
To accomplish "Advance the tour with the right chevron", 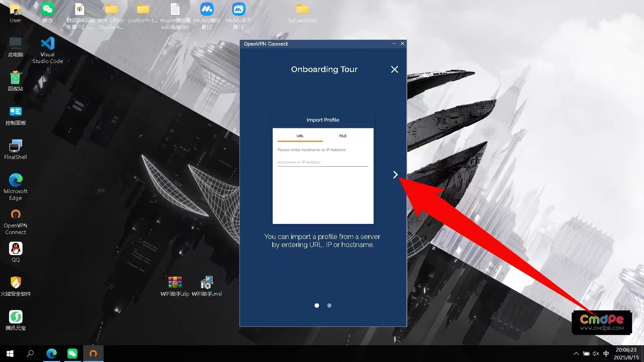I will [395, 175].
